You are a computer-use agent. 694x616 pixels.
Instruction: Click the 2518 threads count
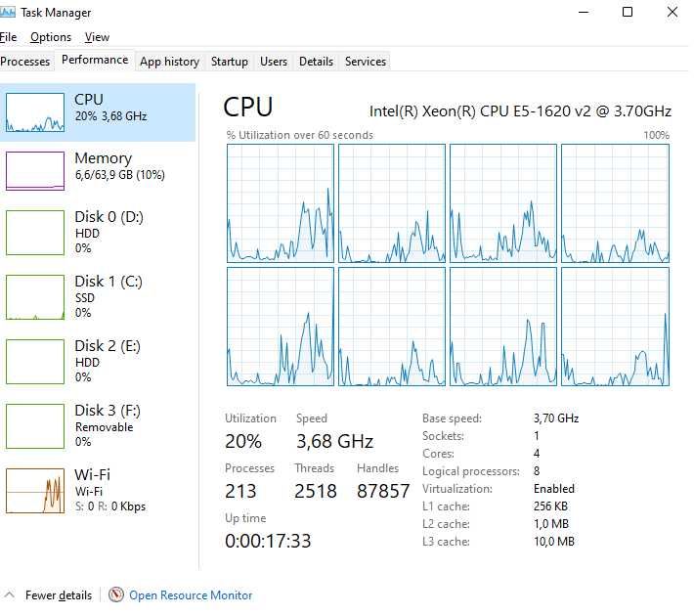pyautogui.click(x=316, y=491)
